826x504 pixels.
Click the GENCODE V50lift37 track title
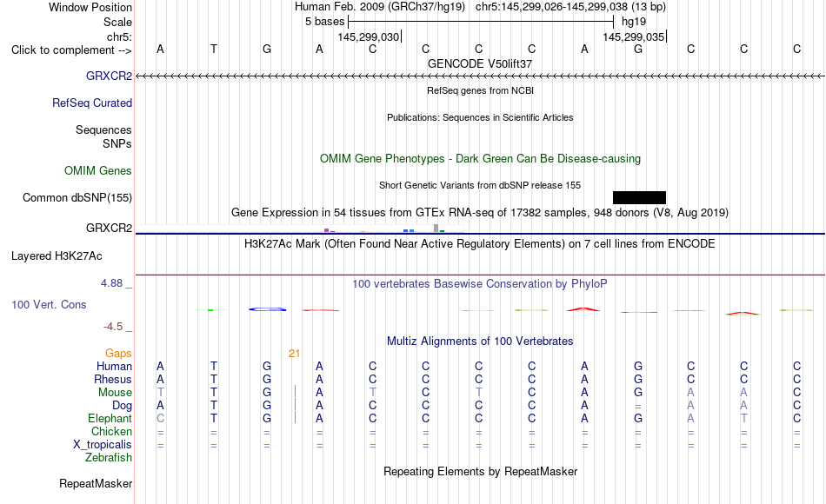480,63
